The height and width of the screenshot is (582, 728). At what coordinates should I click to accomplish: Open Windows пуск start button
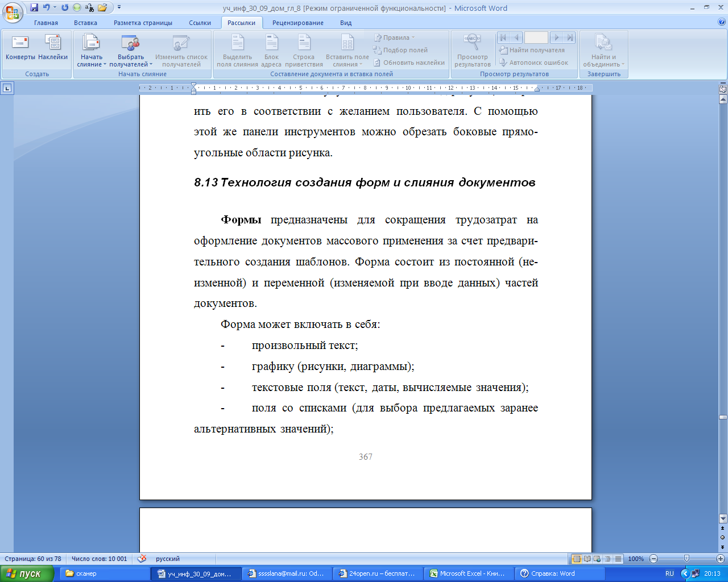tap(27, 573)
